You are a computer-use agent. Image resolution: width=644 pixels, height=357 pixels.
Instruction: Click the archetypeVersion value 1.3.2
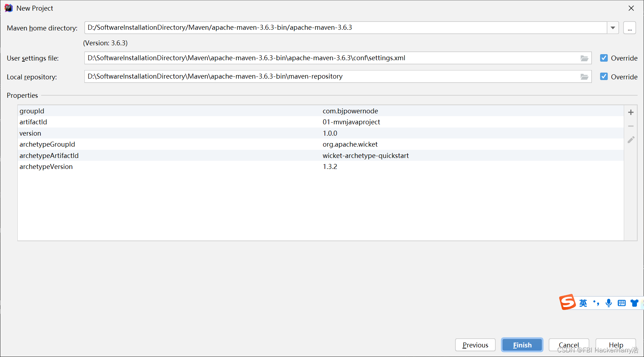[330, 166]
